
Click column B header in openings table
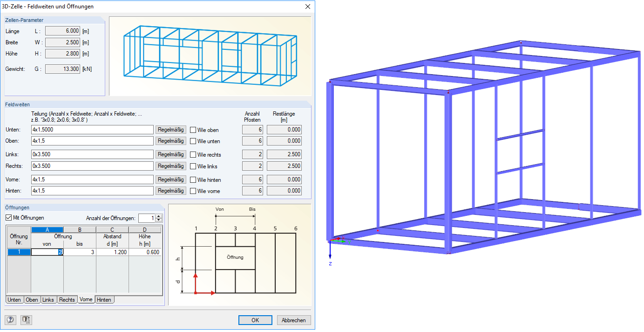[x=80, y=229]
